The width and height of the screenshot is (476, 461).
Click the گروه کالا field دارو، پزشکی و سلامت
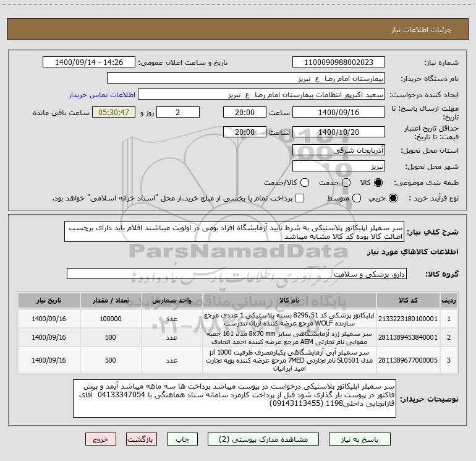click(x=237, y=274)
